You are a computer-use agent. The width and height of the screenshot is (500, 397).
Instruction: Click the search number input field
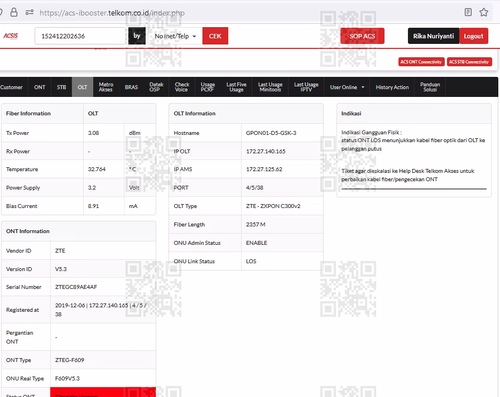click(x=80, y=36)
